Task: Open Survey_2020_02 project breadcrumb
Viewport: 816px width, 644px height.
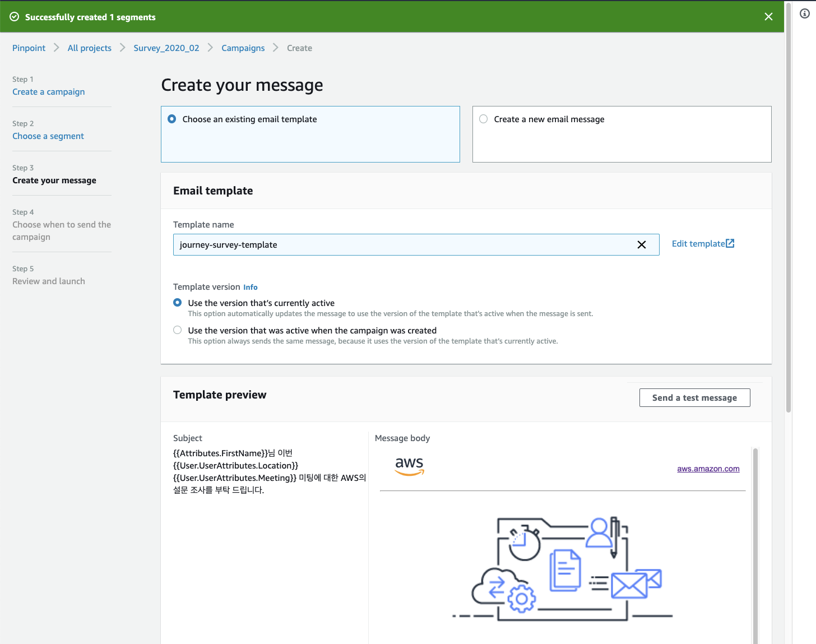Action: (166, 48)
